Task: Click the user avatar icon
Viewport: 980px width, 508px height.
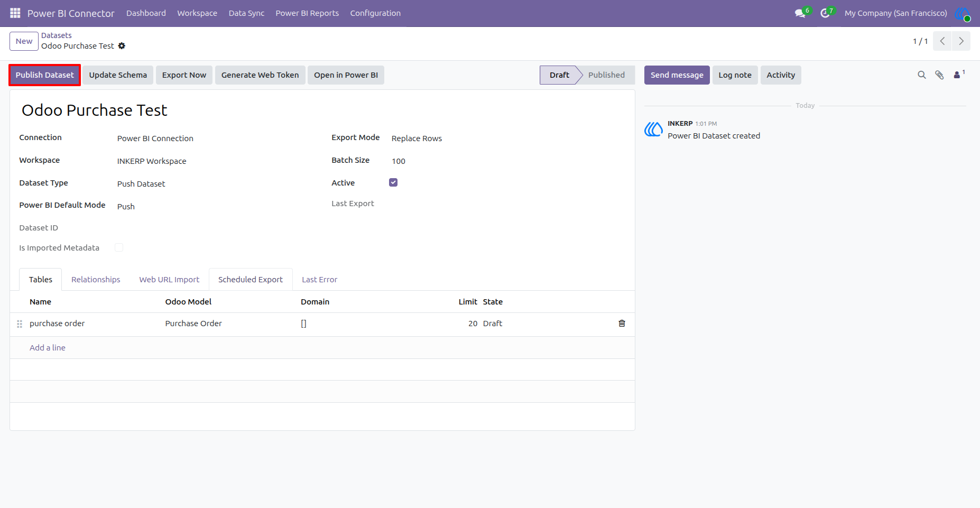Action: pos(963,14)
